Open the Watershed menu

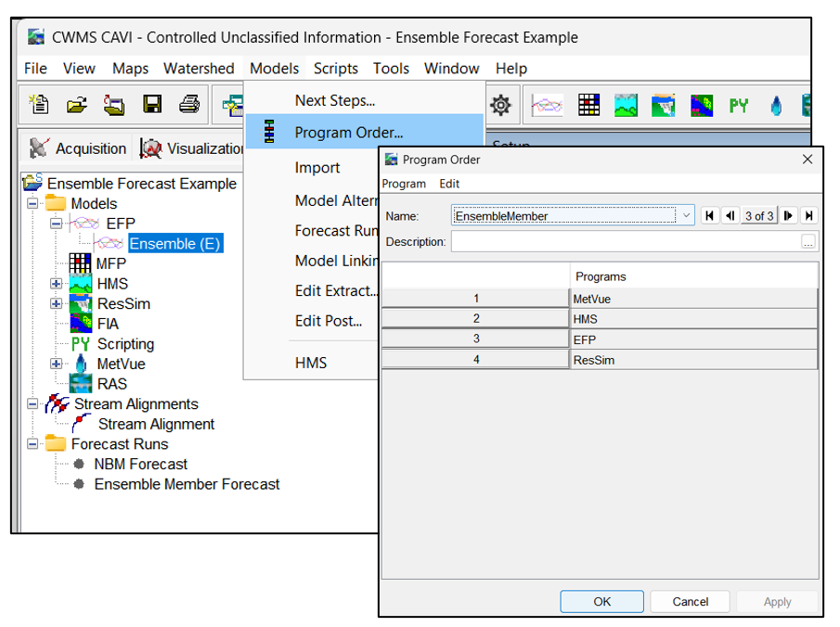199,69
